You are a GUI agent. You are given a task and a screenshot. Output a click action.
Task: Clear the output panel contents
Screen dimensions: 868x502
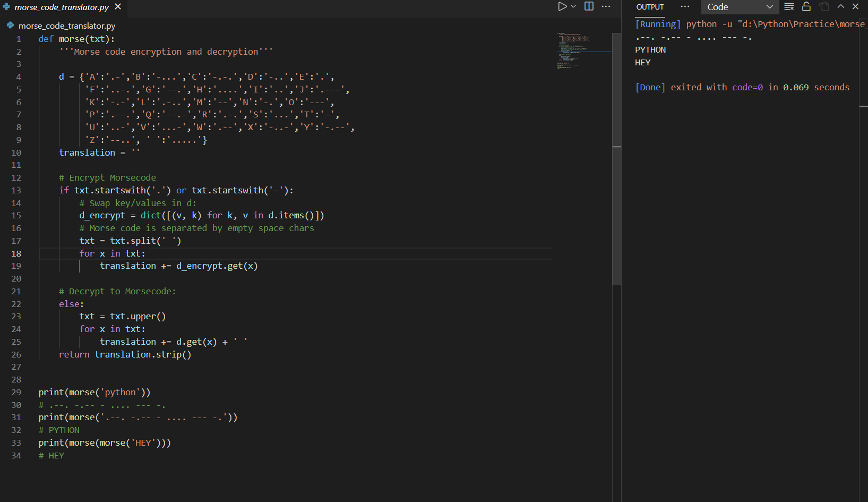[789, 6]
